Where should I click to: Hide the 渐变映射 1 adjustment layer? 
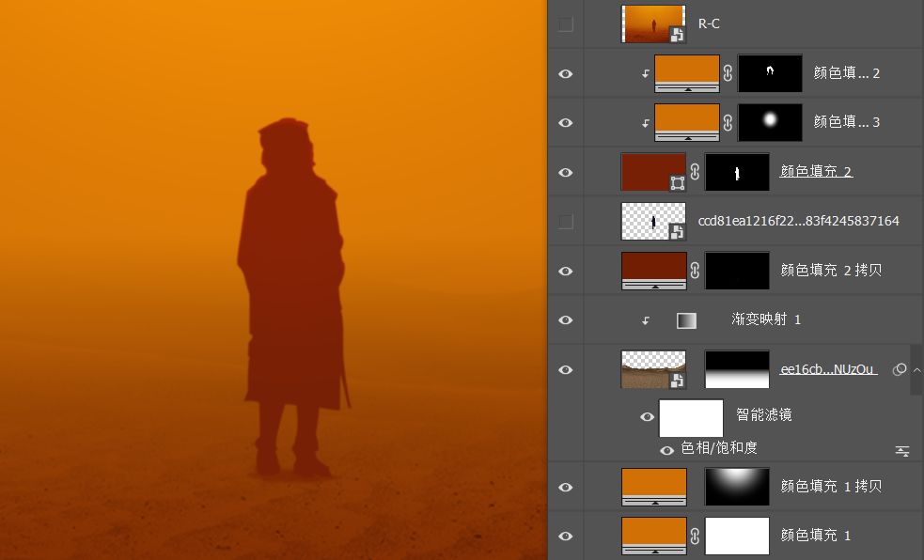pos(565,319)
